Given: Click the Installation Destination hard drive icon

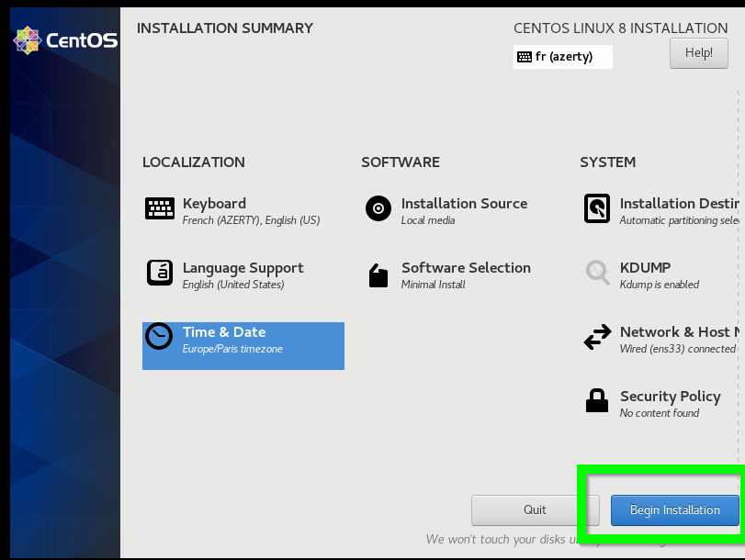Looking at the screenshot, I should 597,208.
